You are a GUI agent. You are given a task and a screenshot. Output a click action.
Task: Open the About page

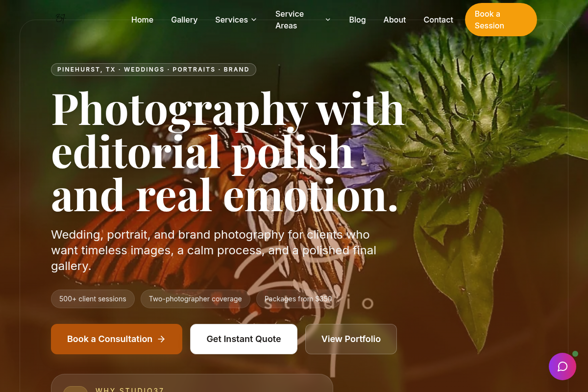pyautogui.click(x=394, y=20)
